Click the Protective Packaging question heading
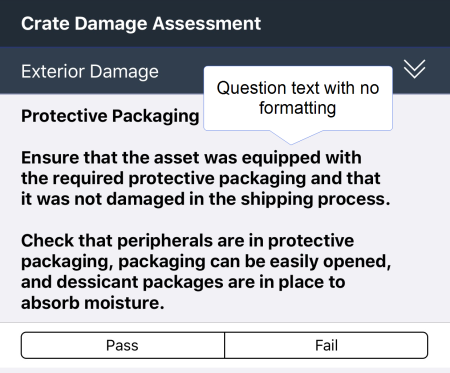Viewport: 450px width, 373px height. point(110,116)
